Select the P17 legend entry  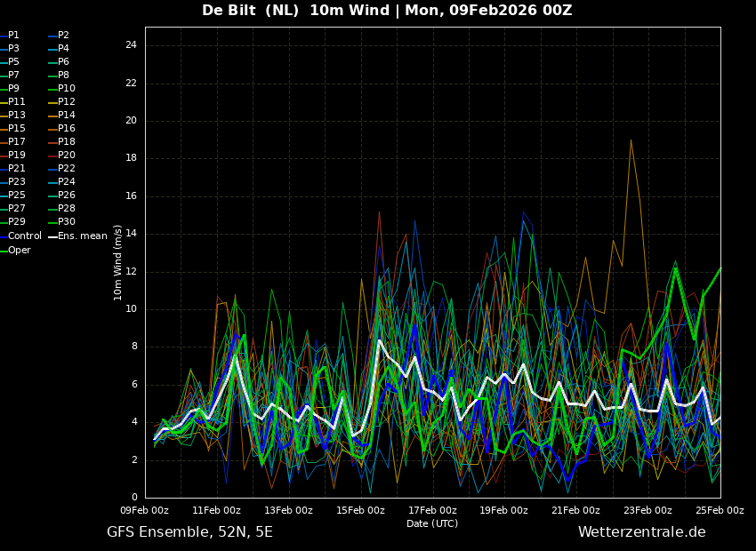coord(17,142)
